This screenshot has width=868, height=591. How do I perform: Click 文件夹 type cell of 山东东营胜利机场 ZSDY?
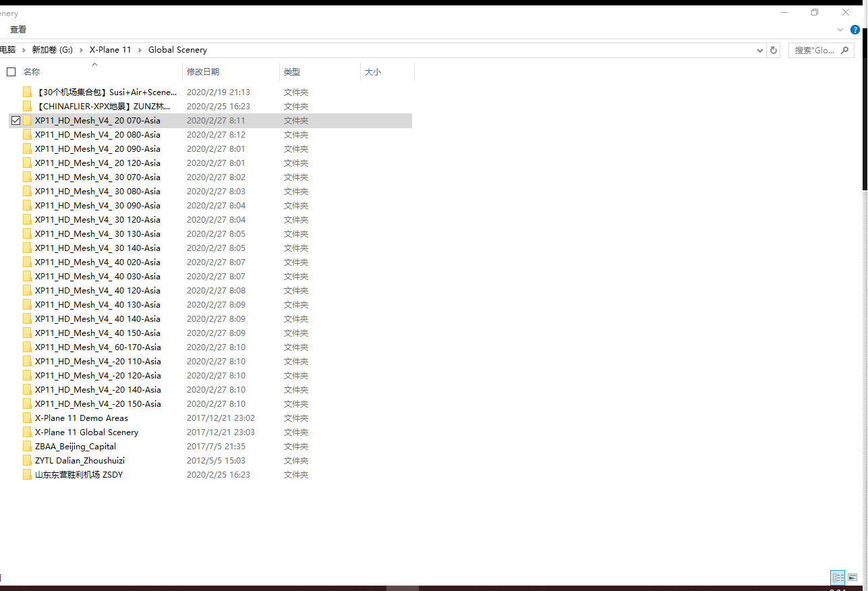point(296,474)
